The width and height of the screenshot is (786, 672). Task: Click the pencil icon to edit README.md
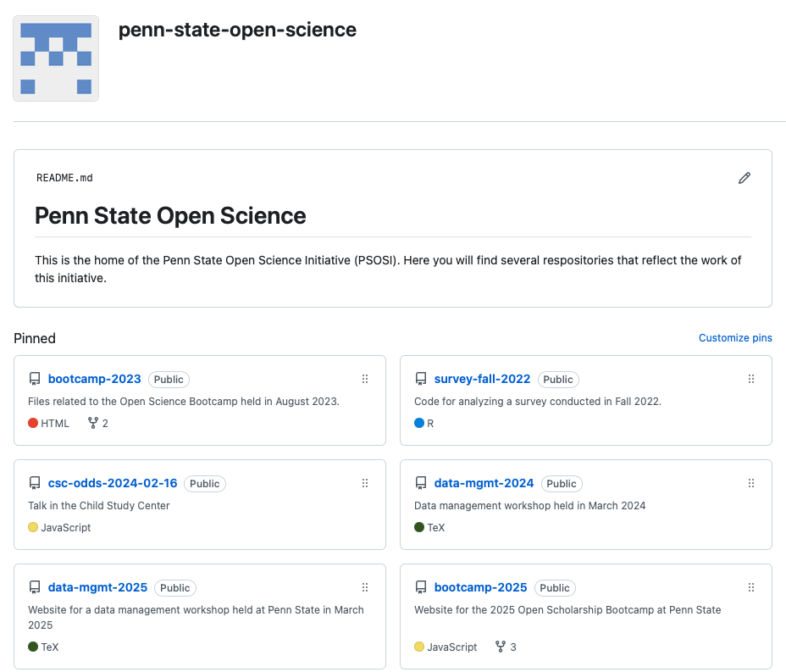click(x=744, y=178)
